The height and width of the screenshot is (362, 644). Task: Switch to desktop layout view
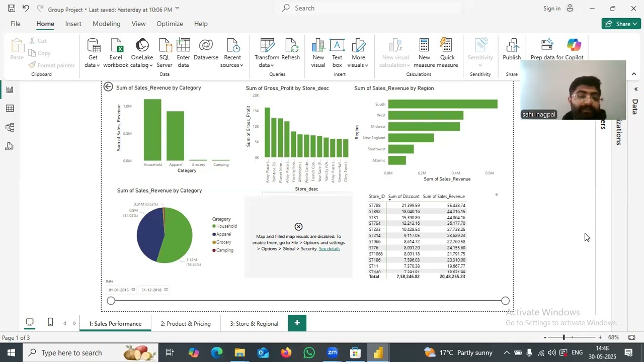[x=30, y=322]
